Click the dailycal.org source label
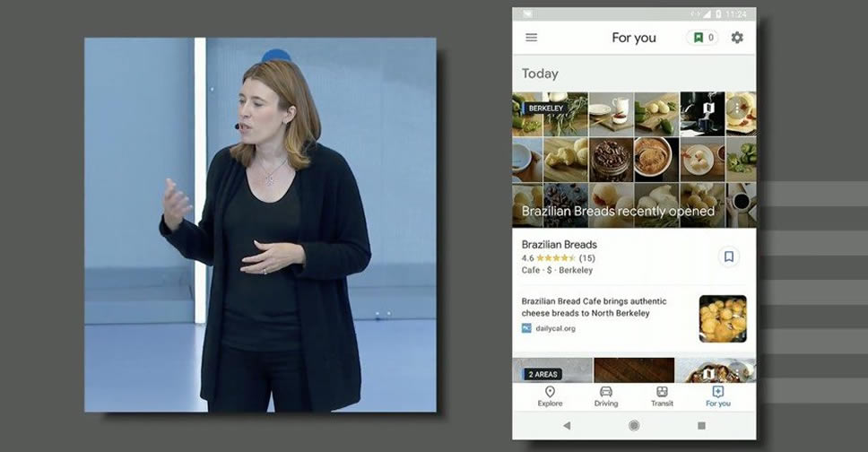 (555, 328)
